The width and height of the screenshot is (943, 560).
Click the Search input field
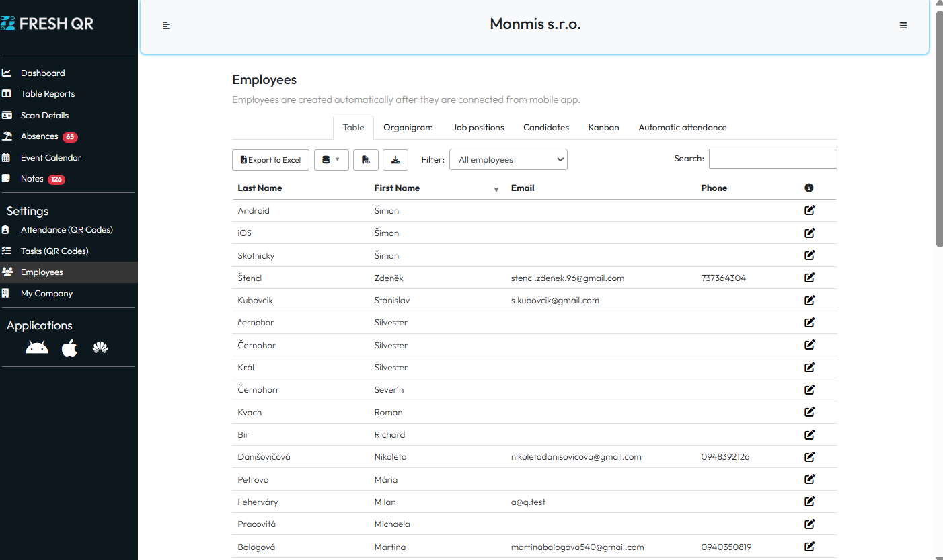(x=773, y=159)
